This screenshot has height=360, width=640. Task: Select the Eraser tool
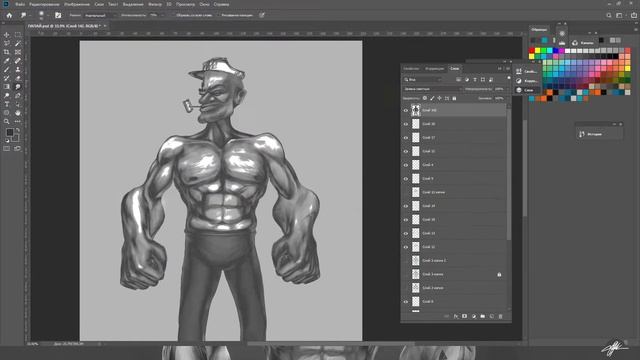point(18,78)
